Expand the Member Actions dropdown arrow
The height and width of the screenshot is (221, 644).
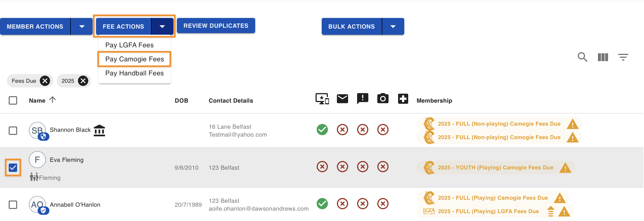82,26
